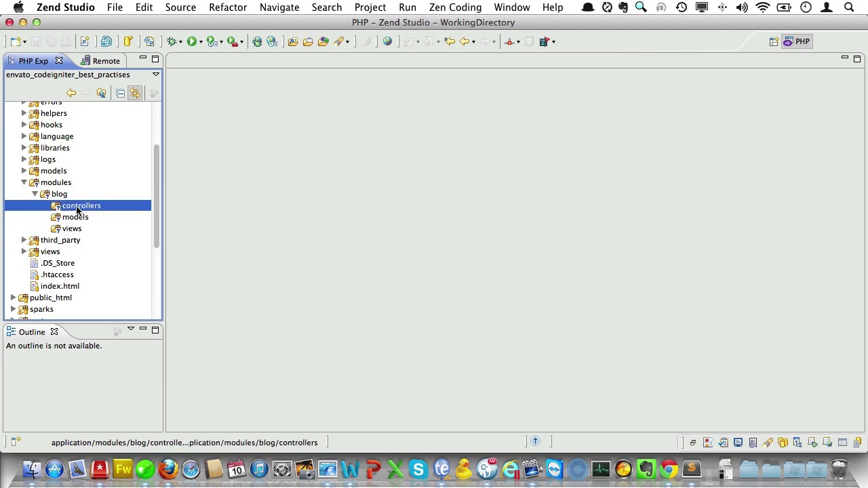
Task: Select the language folder
Action: pyautogui.click(x=56, y=136)
